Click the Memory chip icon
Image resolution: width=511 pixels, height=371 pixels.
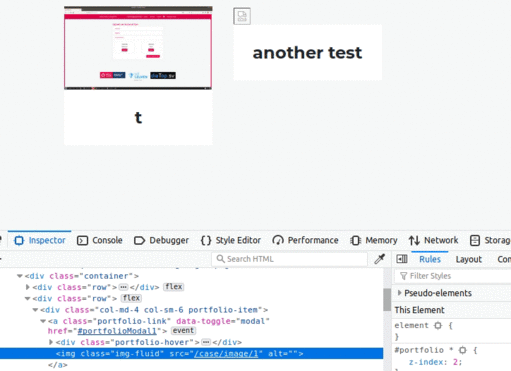pos(356,240)
